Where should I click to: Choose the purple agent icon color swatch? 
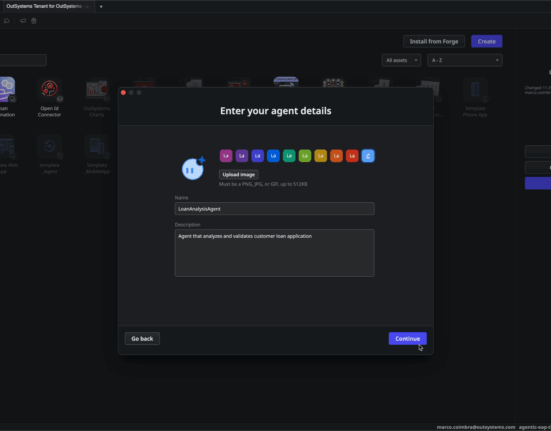click(x=242, y=156)
